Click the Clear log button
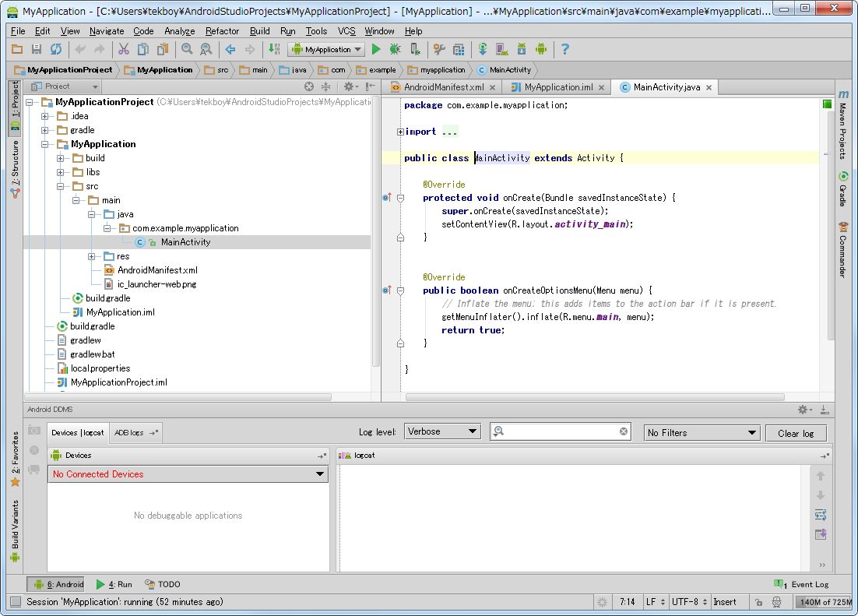 796,433
